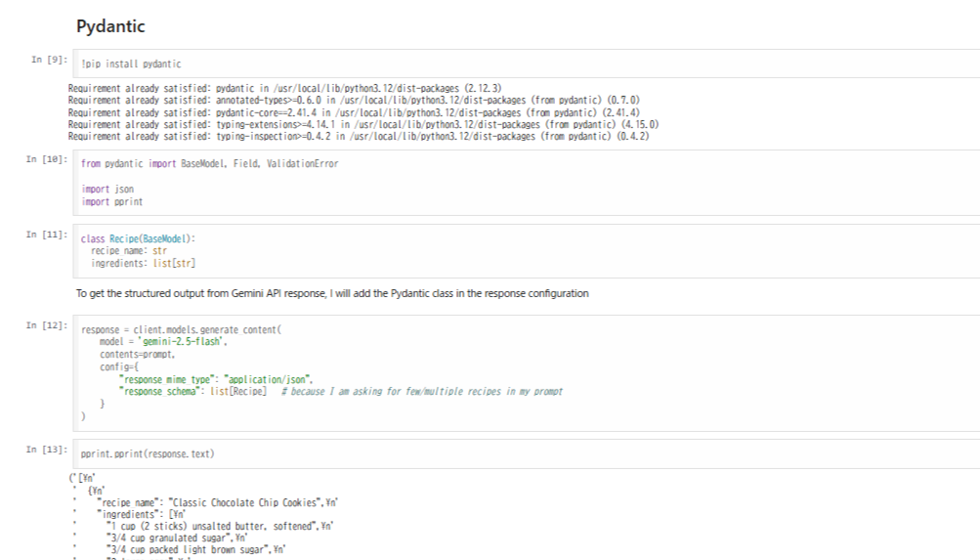Screen dimensions: 980x560
Task: Click the pydantic import line in cell 10
Action: [x=209, y=164]
